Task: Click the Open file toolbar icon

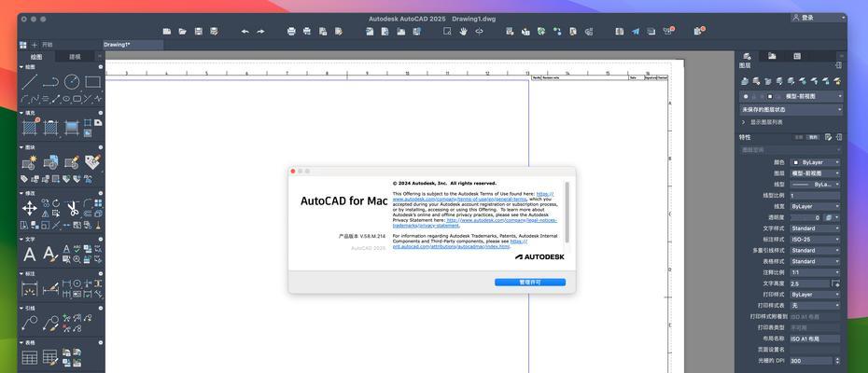Action: (x=182, y=32)
